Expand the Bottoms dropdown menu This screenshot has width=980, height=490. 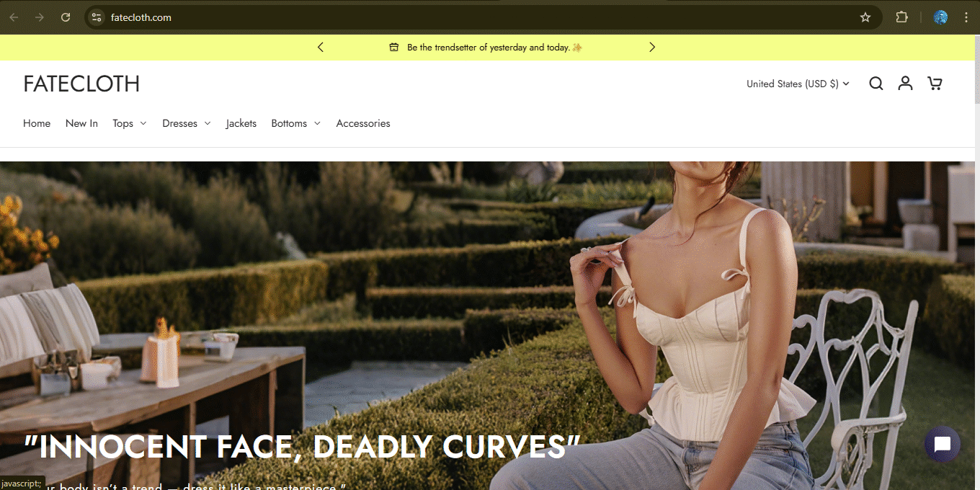(295, 123)
